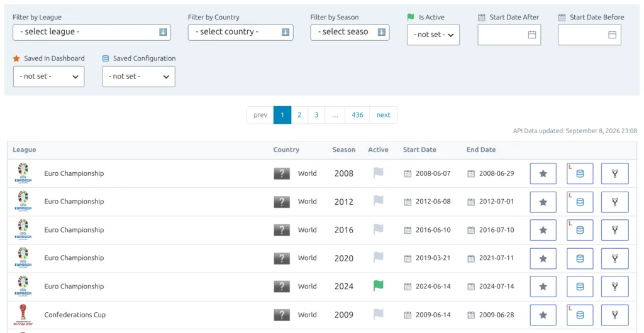Star Euro Championship 2016 to dashboard

(543, 230)
